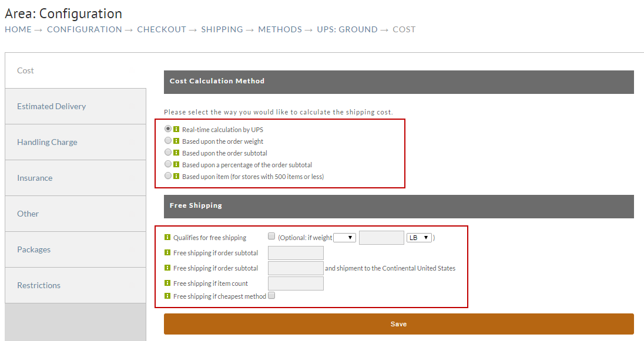
Task: Go to the Insurance tab
Action: point(76,178)
